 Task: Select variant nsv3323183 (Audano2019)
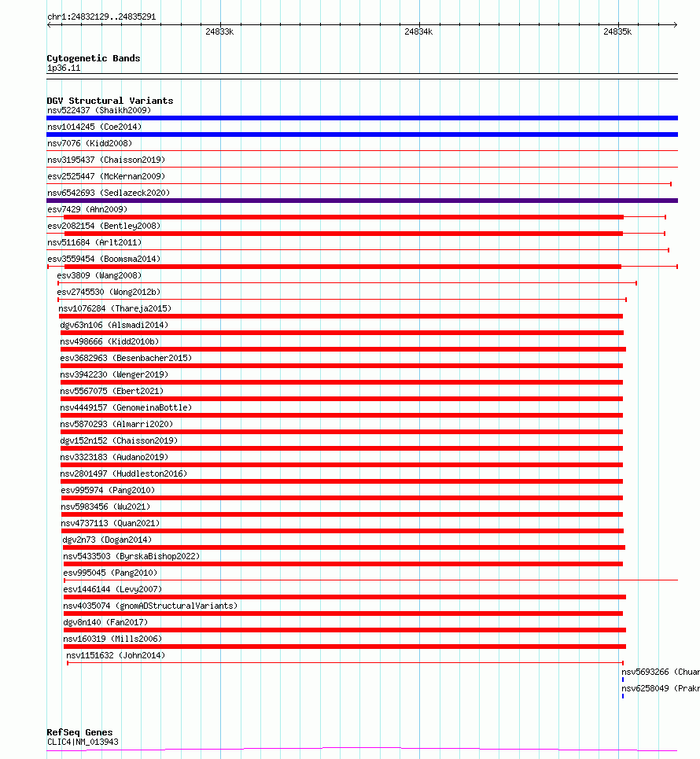click(x=114, y=457)
